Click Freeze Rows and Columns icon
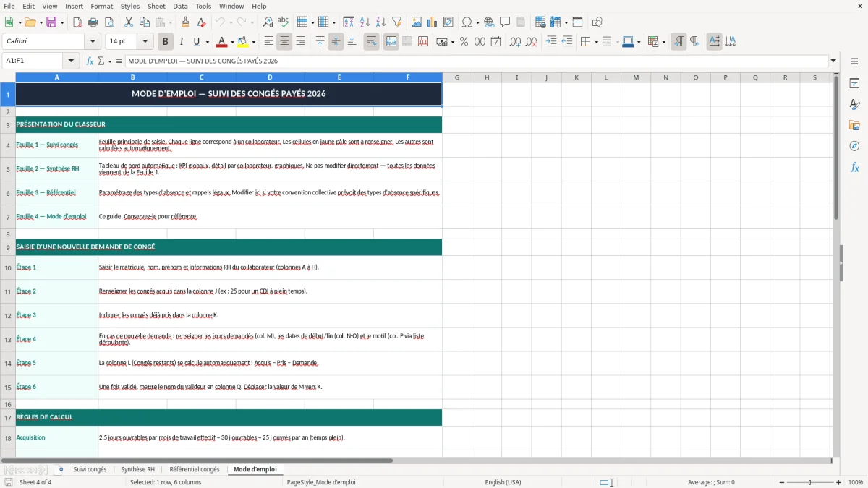 point(556,22)
